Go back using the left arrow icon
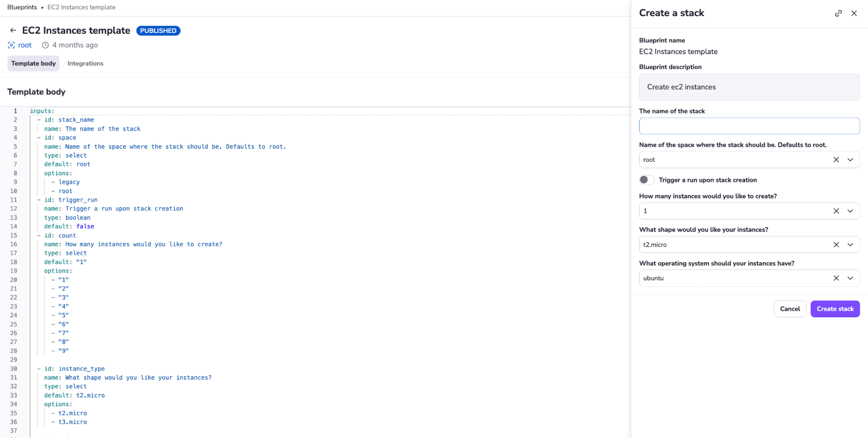The width and height of the screenshot is (868, 438). [13, 30]
